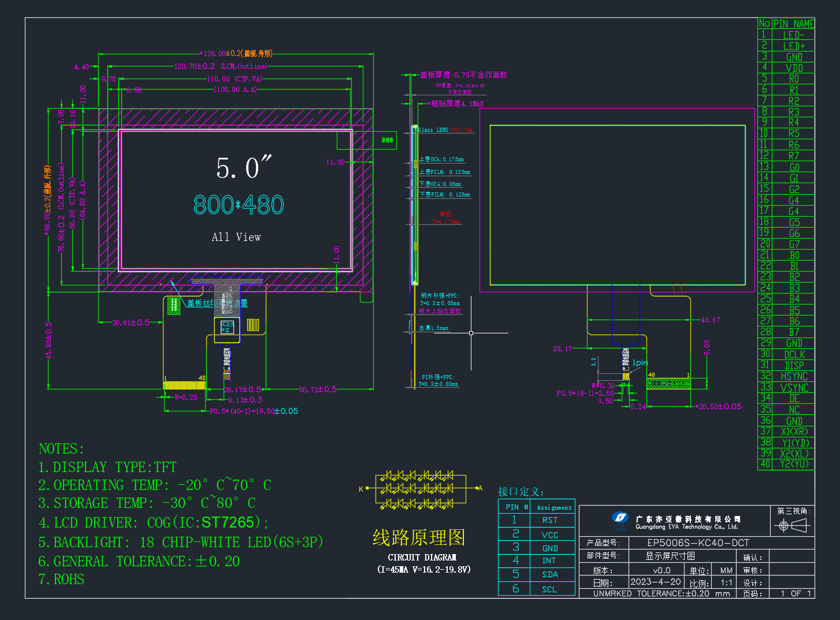Click the '3.STORAGE TEMP' note line

(x=147, y=503)
